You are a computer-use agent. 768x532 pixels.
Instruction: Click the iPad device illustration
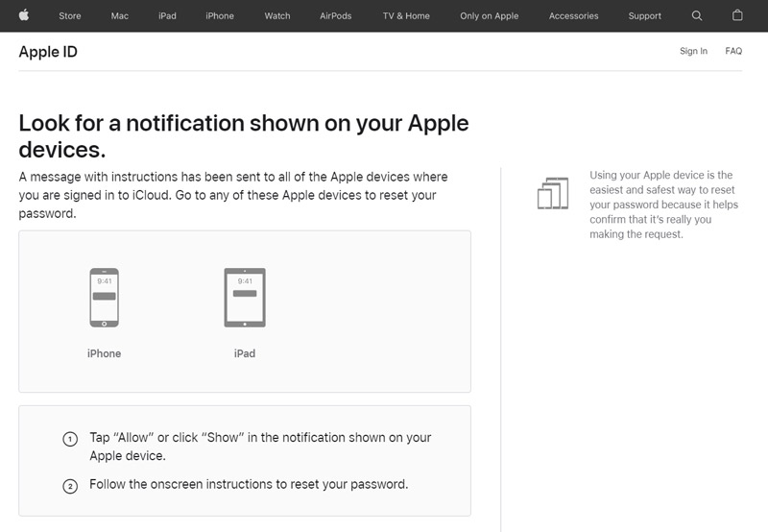tap(245, 298)
